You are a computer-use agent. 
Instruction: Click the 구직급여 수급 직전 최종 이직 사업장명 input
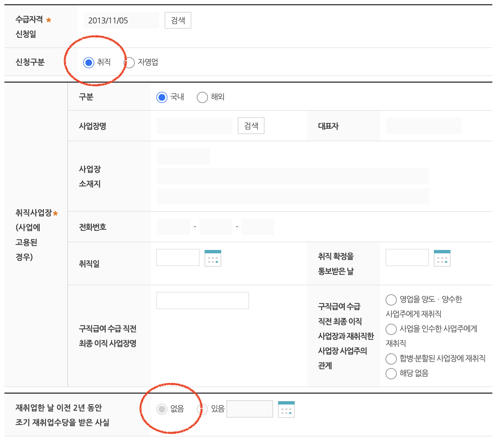click(203, 300)
